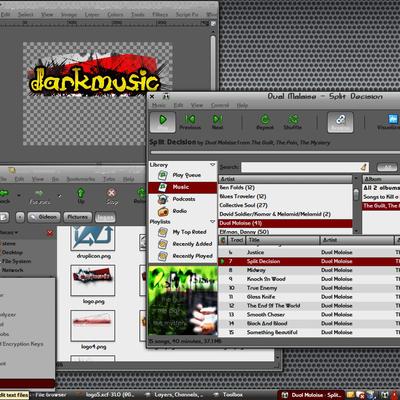The height and width of the screenshot is (400, 400).
Task: Select the track Something Beautiful
Action: tap(309, 332)
